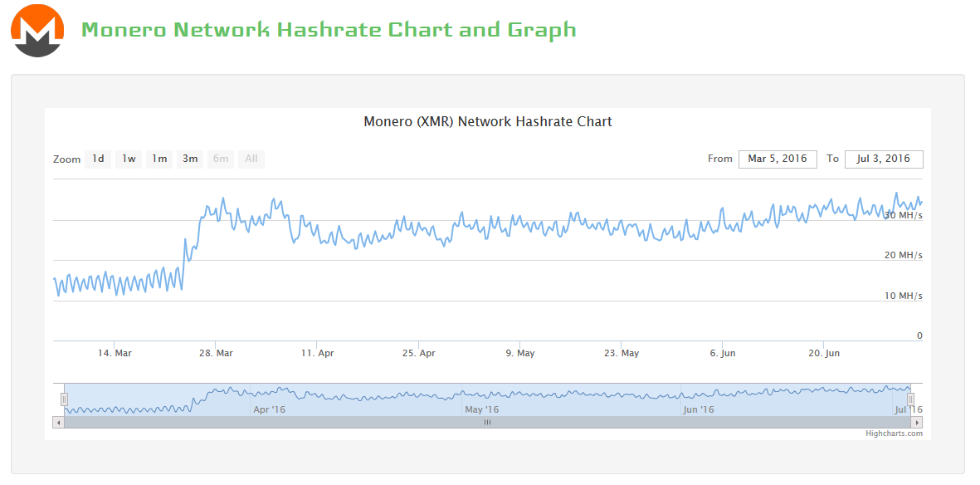This screenshot has width=980, height=485.
Task: Click the 25. Apr axis label
Action: (418, 354)
